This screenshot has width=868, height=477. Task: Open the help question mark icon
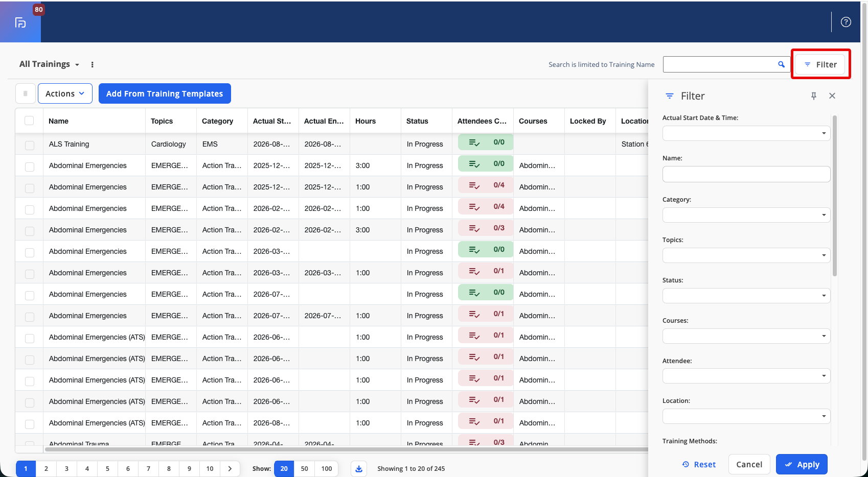click(846, 22)
